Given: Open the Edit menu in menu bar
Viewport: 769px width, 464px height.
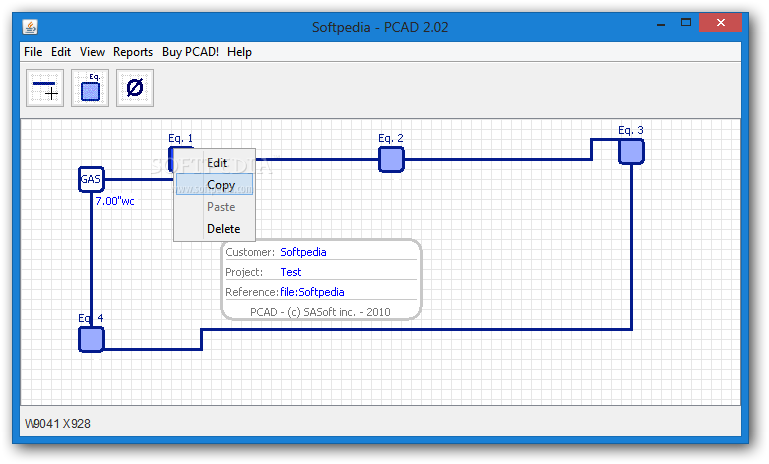Looking at the screenshot, I should pyautogui.click(x=61, y=52).
